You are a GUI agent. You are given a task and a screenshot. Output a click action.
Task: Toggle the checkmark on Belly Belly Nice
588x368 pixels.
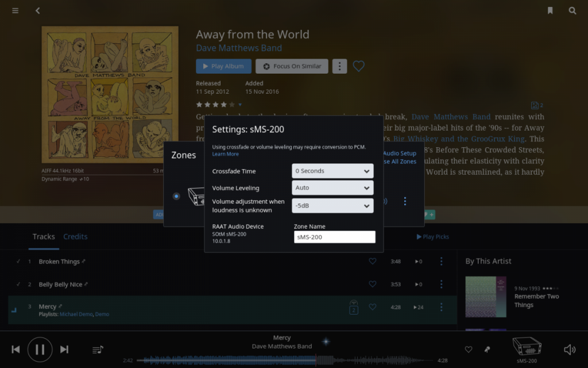click(x=18, y=284)
